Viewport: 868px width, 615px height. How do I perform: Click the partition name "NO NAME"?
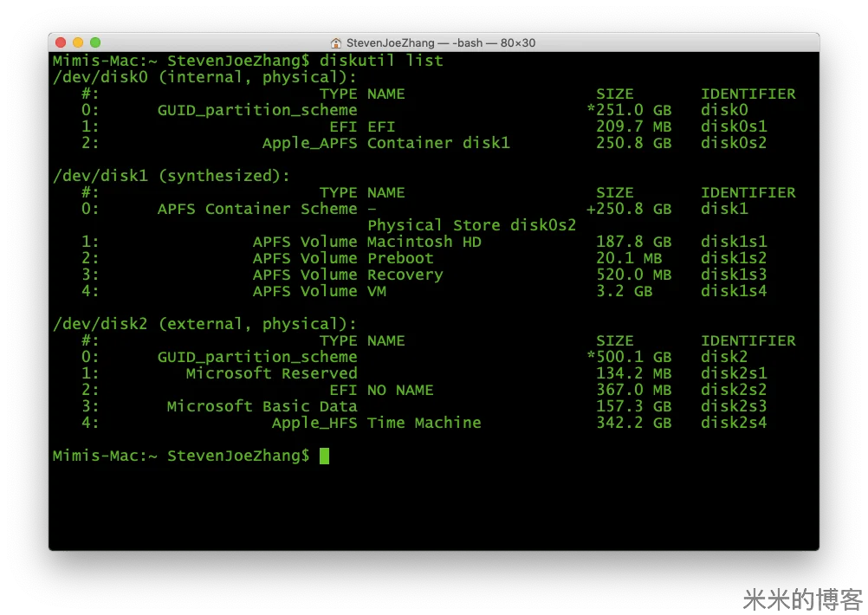400,390
